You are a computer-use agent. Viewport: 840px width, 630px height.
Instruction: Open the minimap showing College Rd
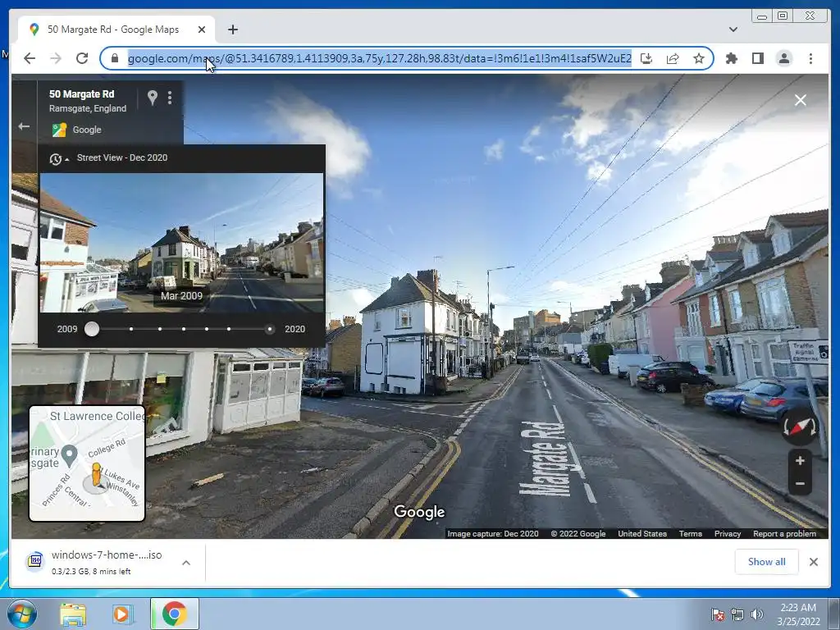tap(87, 463)
